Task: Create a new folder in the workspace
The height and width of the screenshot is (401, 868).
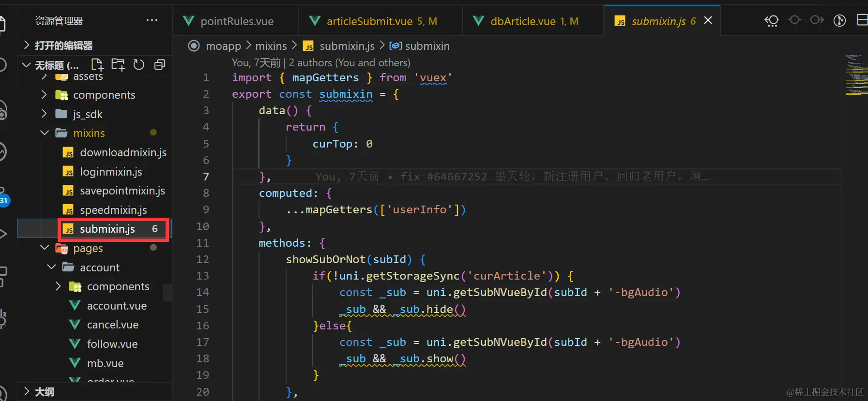Action: click(x=118, y=65)
